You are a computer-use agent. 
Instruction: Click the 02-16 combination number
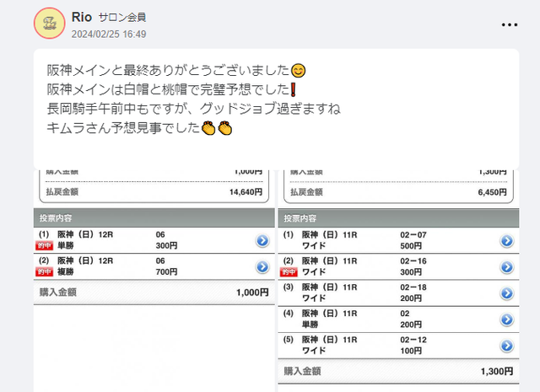pyautogui.click(x=413, y=261)
